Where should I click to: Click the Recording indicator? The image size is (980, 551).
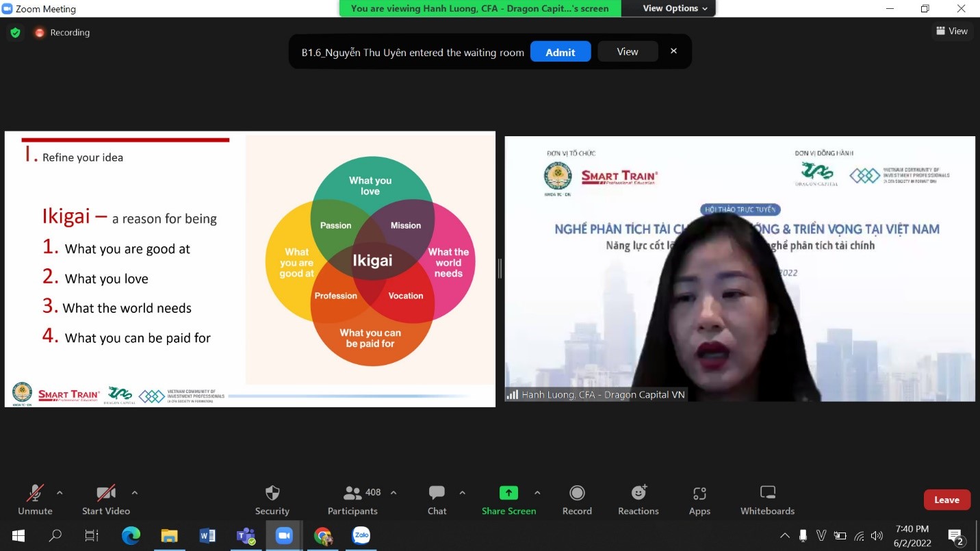pyautogui.click(x=62, y=32)
